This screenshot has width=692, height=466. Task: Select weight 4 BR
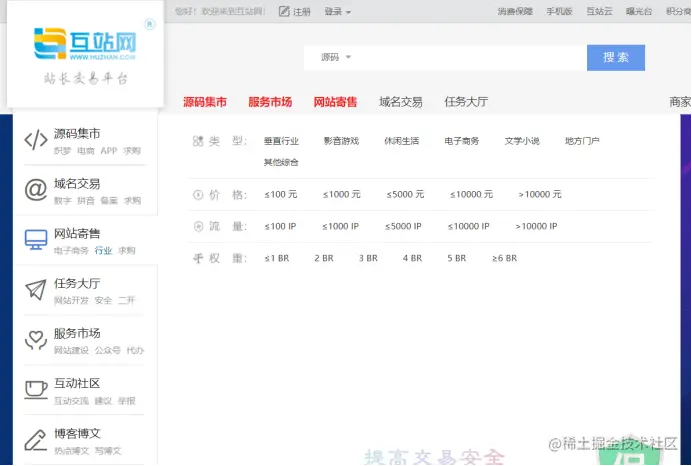(412, 259)
